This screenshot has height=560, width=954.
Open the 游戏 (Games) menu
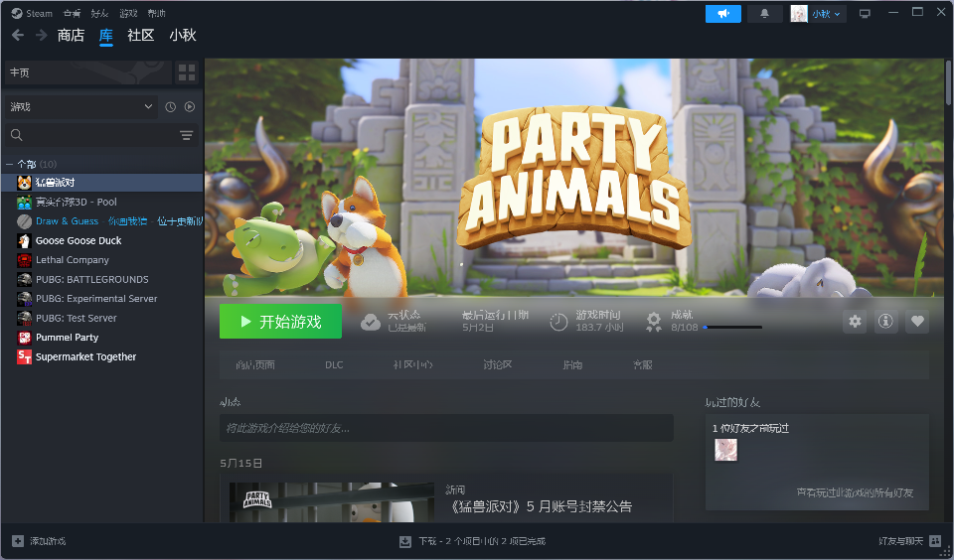tap(128, 13)
